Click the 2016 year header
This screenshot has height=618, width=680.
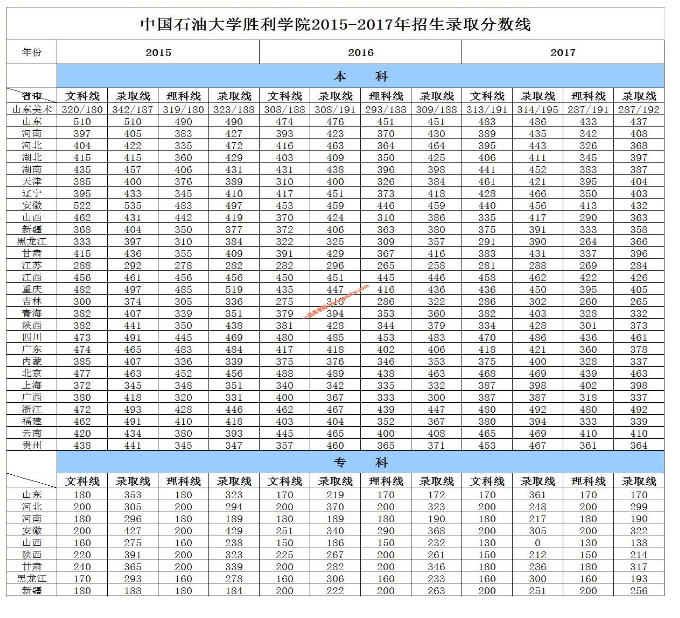[x=360, y=52]
